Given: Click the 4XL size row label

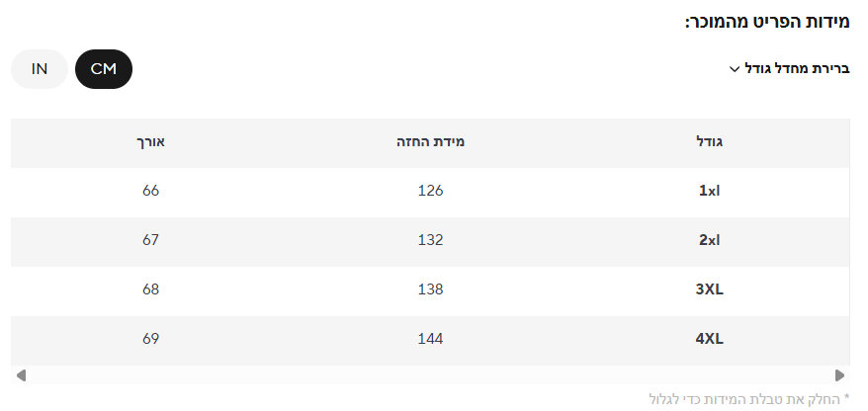Looking at the screenshot, I should [x=710, y=340].
